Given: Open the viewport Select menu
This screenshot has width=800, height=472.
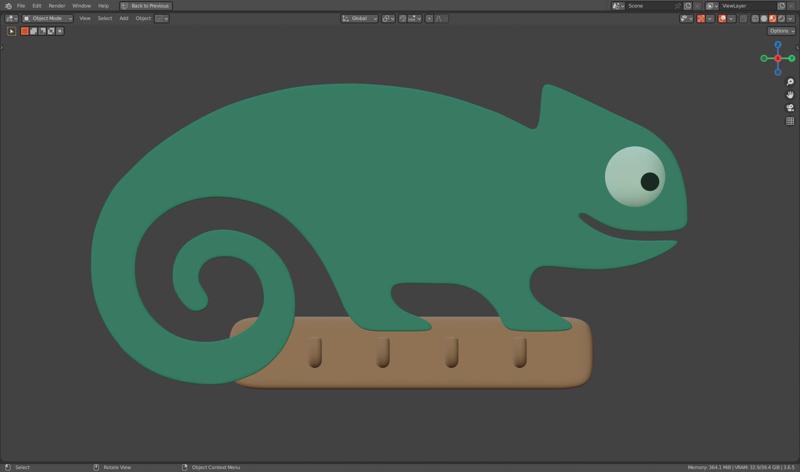Looking at the screenshot, I should pos(105,18).
